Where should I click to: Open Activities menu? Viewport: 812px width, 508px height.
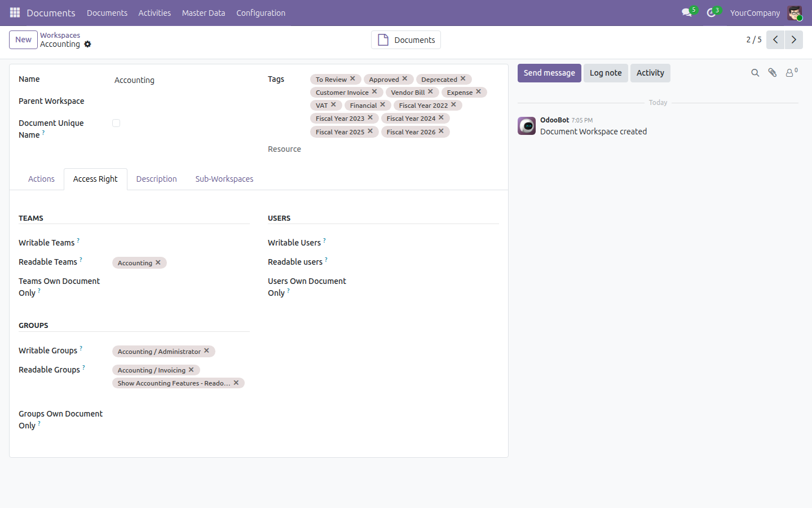(155, 12)
